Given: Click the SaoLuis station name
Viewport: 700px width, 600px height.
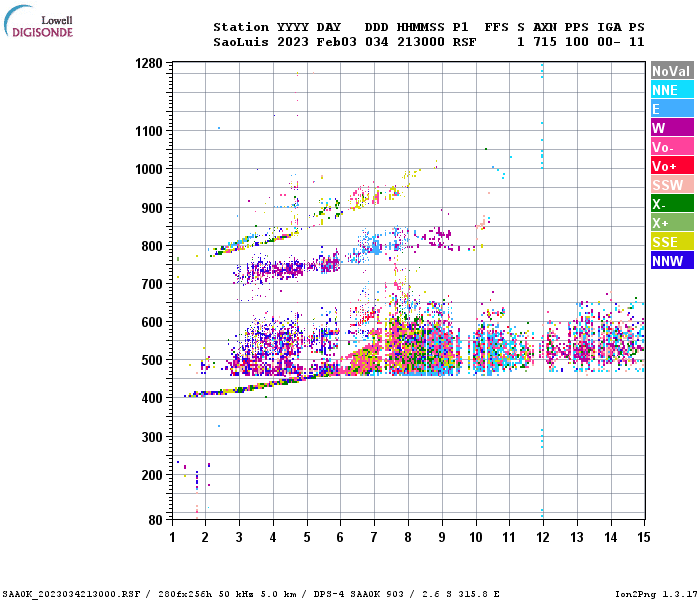Looking at the screenshot, I should click(241, 42).
